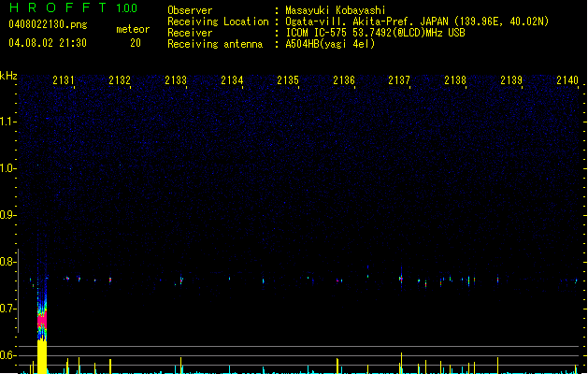This screenshot has height=374, width=588.
Task: Click the 0.9 kHz axis label
Action: tap(7, 215)
